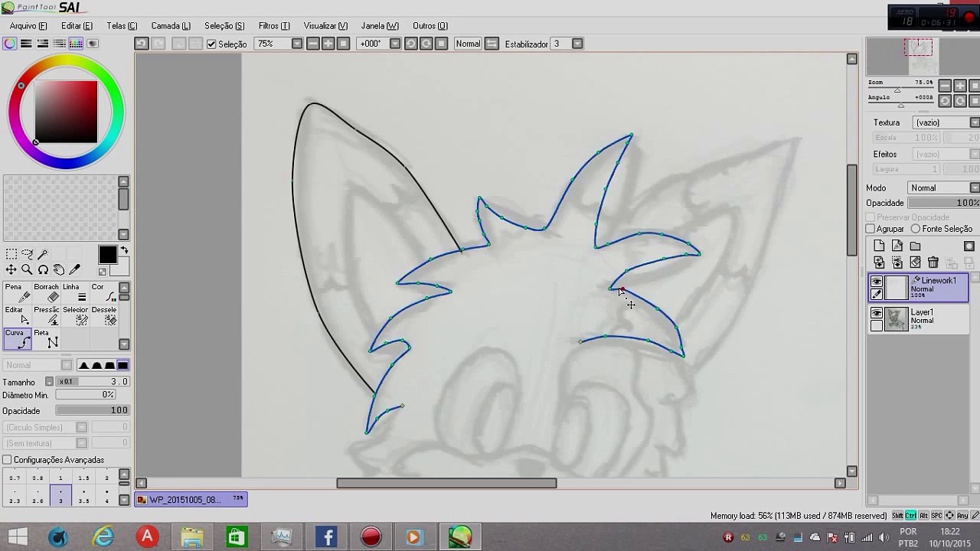Choose the lasso selection tool
Image resolution: width=980 pixels, height=551 pixels.
[x=28, y=254]
